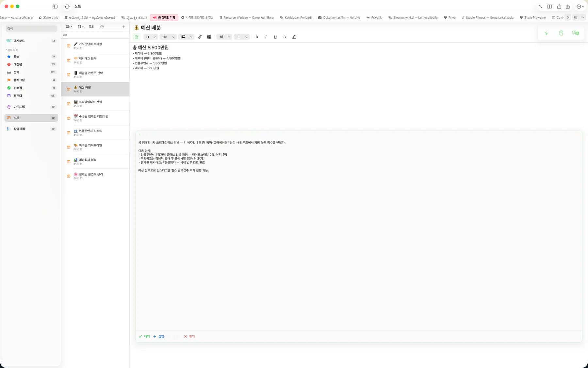Open 작업 목록 in sidebar
The width and height of the screenshot is (588, 368).
(31, 129)
